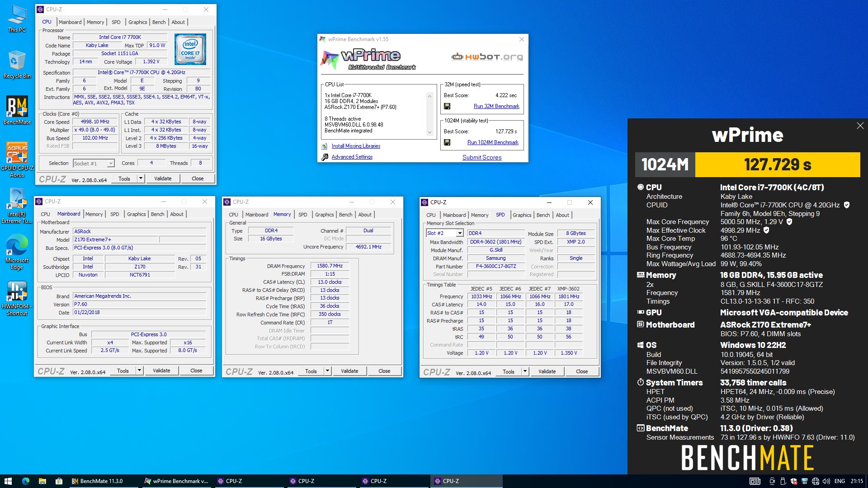Open the Windows Start menu
The width and height of the screenshot is (868, 488).
(x=8, y=481)
